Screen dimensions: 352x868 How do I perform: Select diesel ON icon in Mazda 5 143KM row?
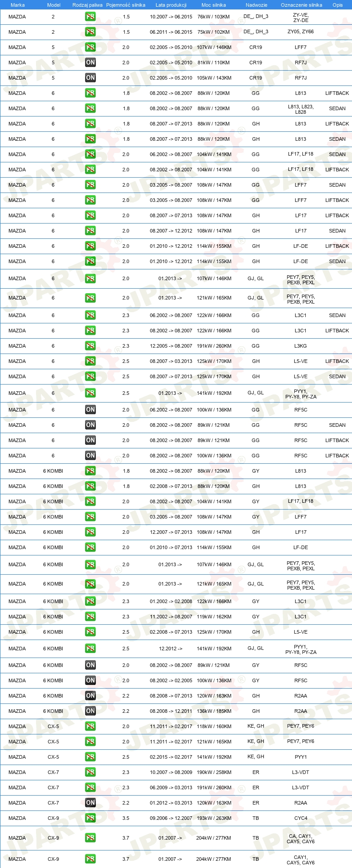(x=90, y=78)
